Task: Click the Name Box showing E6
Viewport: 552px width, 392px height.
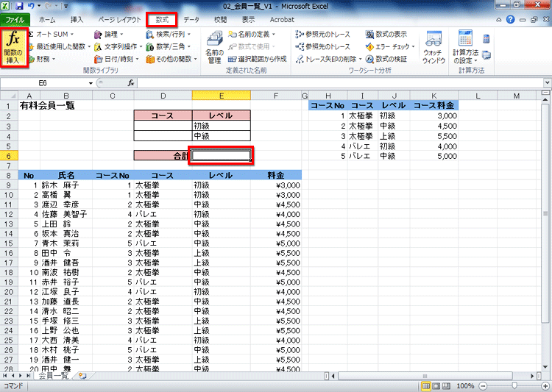Action: tap(43, 83)
